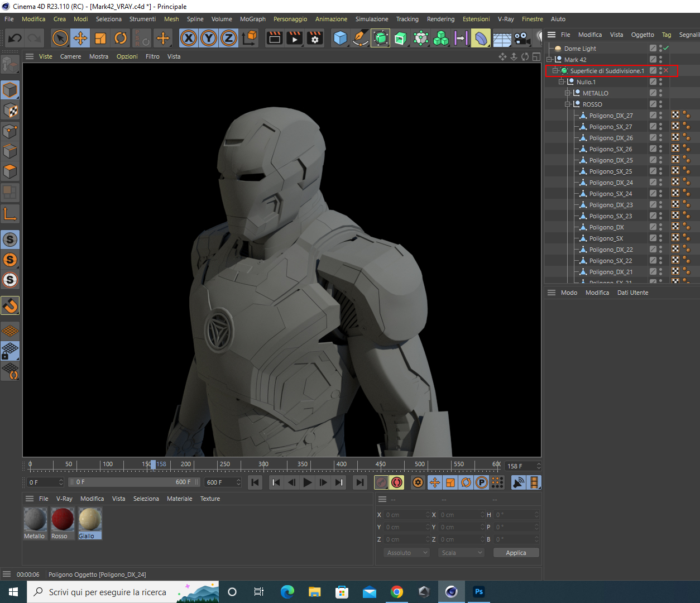Viewport: 700px width, 603px height.
Task: Toggle Mark 42 visibility dots
Action: point(660,60)
